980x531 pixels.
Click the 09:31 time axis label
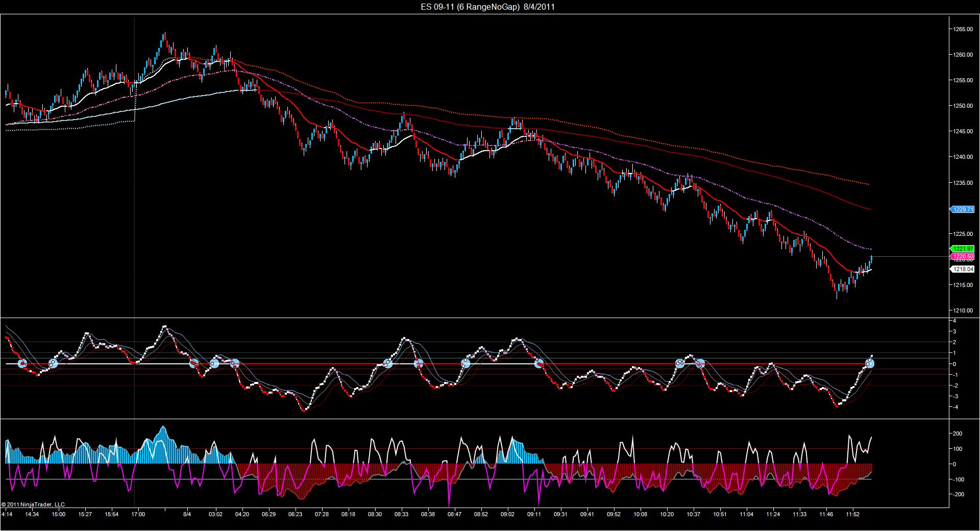(560, 514)
